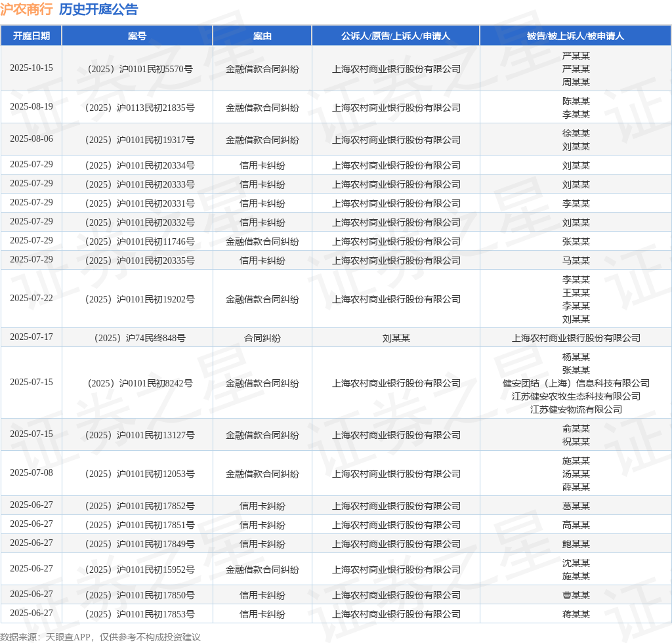Select case number (2025)沪0101民初12053号
672x643 pixels.
click(140, 473)
